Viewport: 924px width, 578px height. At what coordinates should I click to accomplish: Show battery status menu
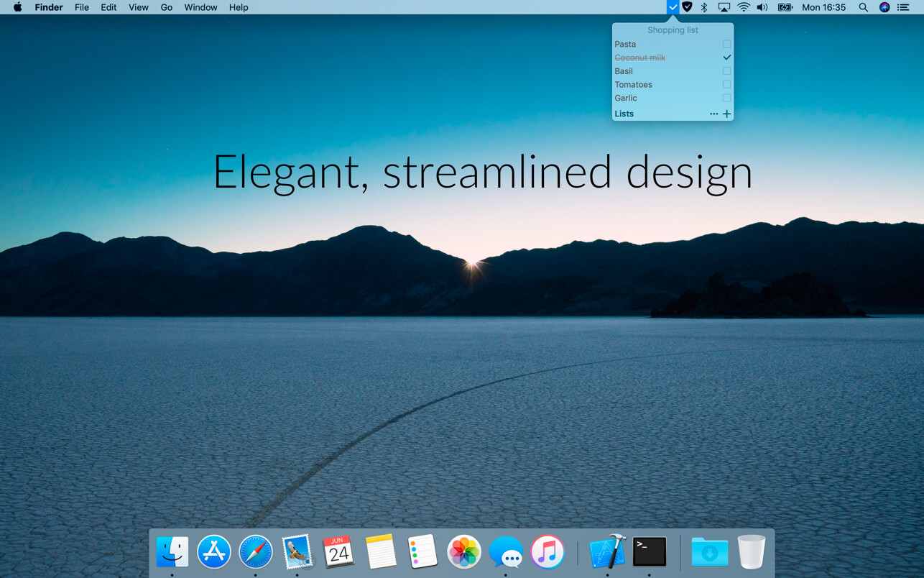785,7
